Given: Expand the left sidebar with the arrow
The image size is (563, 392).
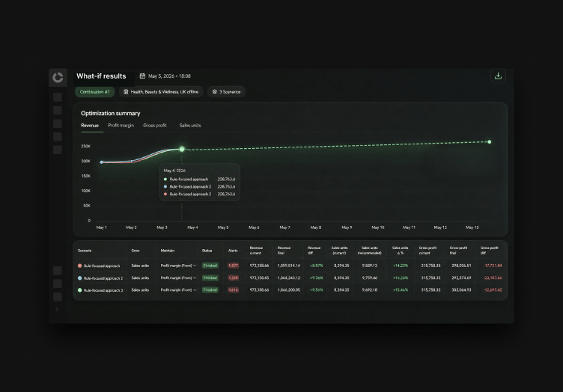Looking at the screenshot, I should pyautogui.click(x=58, y=309).
